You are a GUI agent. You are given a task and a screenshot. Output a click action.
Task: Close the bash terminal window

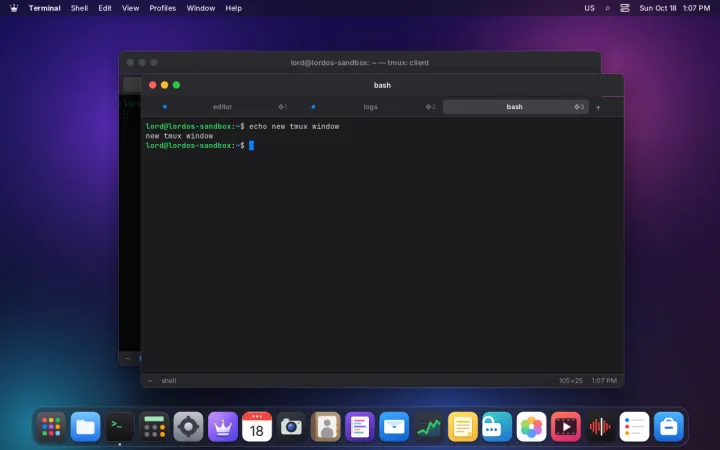152,85
